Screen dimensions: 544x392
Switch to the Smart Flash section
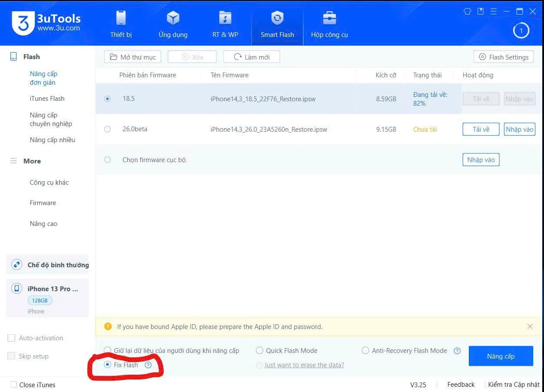(x=277, y=24)
